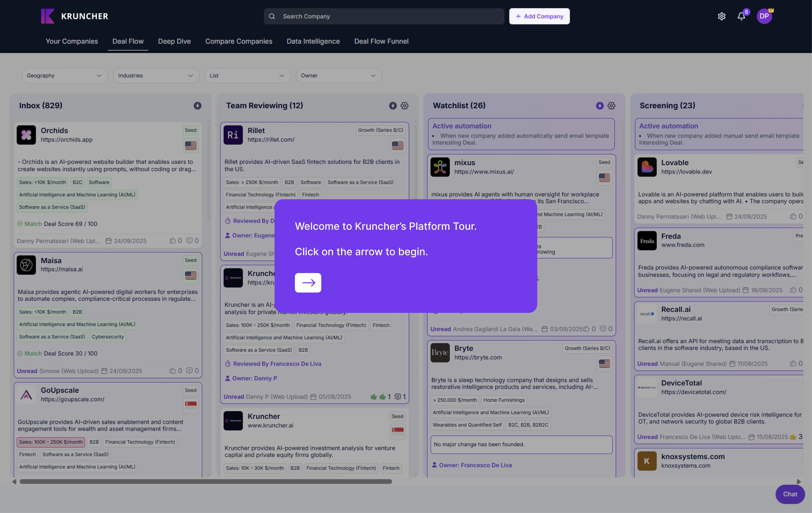Toggle thumbs-up on Maisa card
This screenshot has height=513, width=812.
point(173,371)
